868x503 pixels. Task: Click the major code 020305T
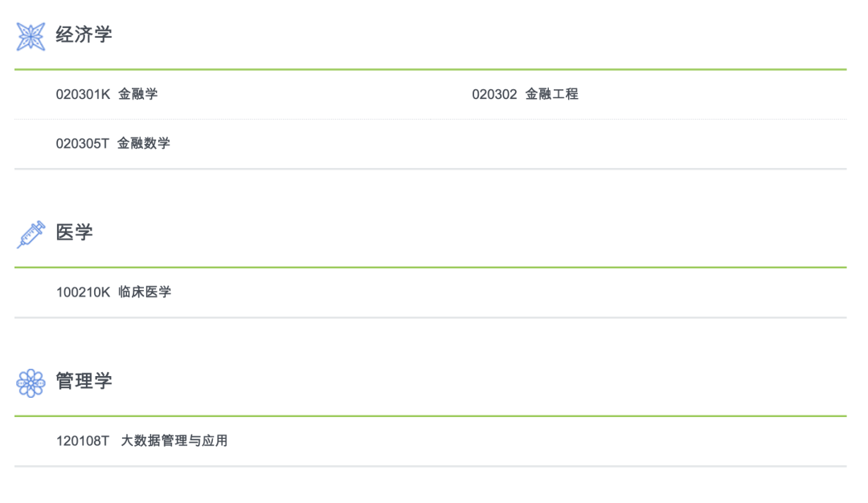(83, 144)
